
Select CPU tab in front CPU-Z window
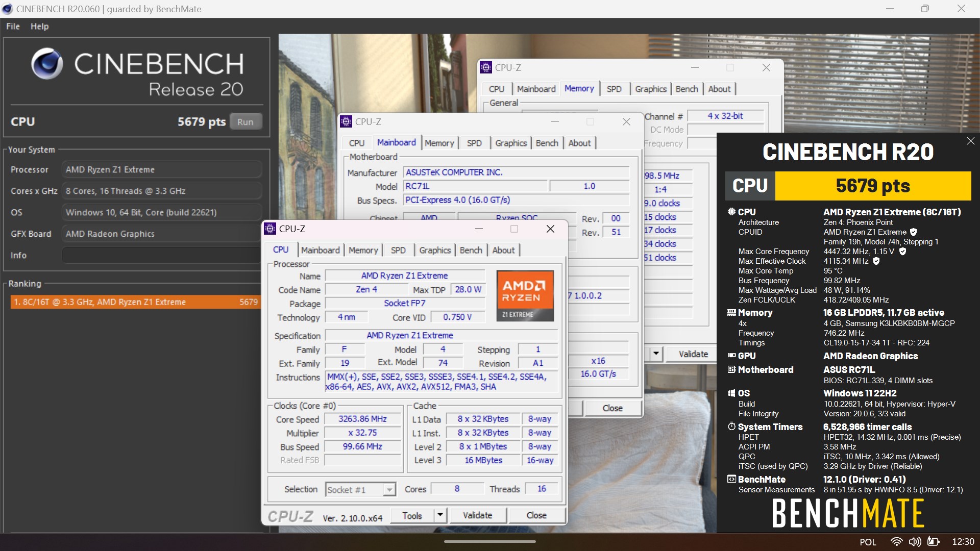coord(281,249)
